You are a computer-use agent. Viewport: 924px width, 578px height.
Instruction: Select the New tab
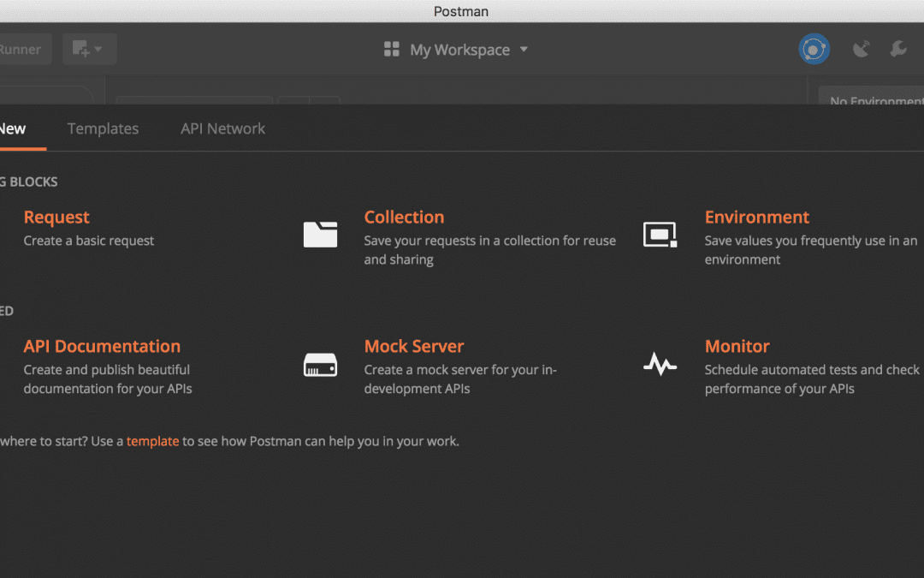(x=12, y=128)
